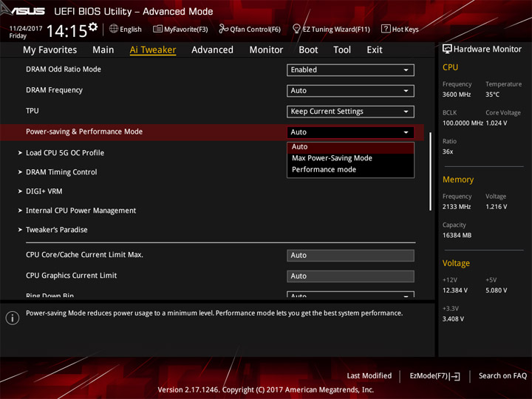Click the info icon in help panel
532x399 pixels.
(x=13, y=318)
